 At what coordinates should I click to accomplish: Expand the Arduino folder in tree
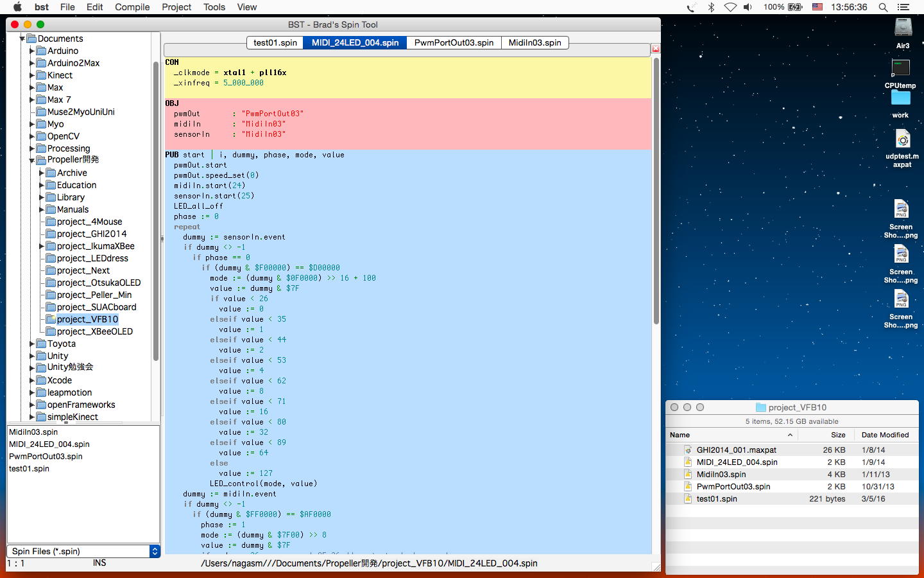tap(32, 51)
